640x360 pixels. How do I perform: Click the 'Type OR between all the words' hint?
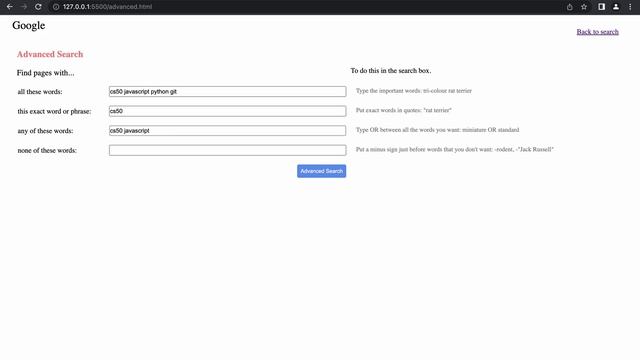(438, 130)
